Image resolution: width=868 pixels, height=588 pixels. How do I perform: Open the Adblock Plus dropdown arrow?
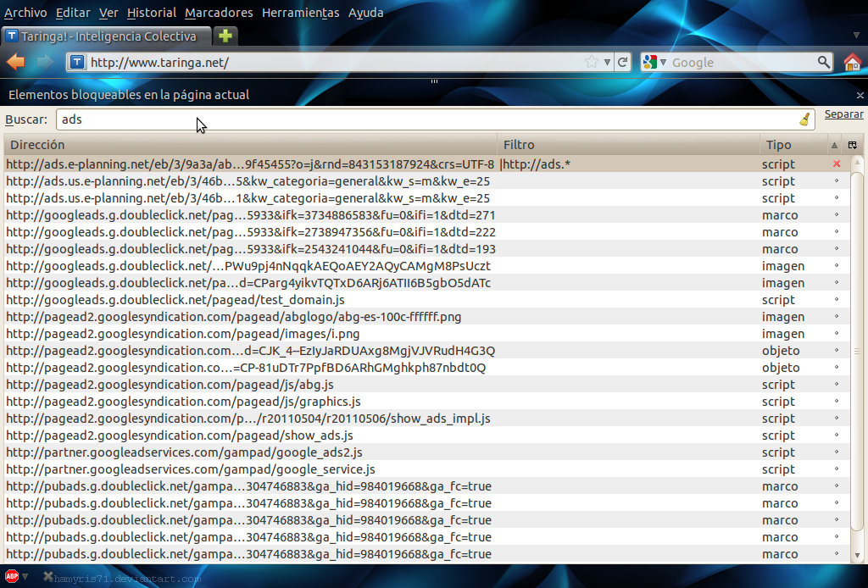tap(25, 576)
